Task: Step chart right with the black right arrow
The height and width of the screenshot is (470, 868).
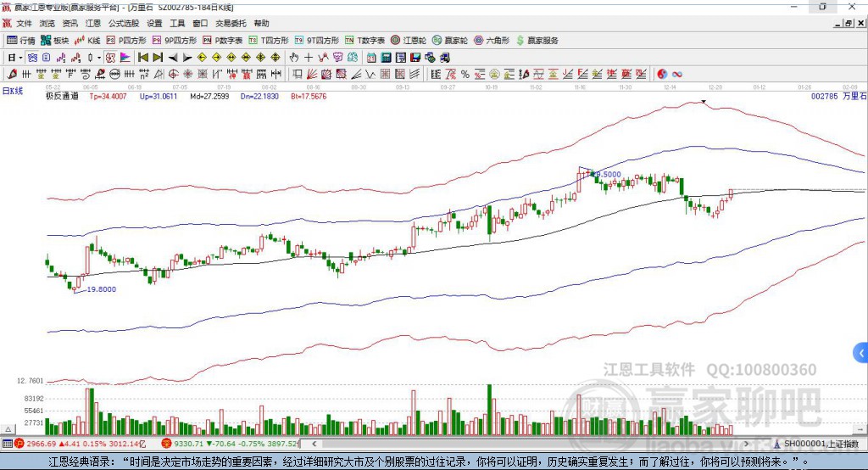Action: click(187, 58)
